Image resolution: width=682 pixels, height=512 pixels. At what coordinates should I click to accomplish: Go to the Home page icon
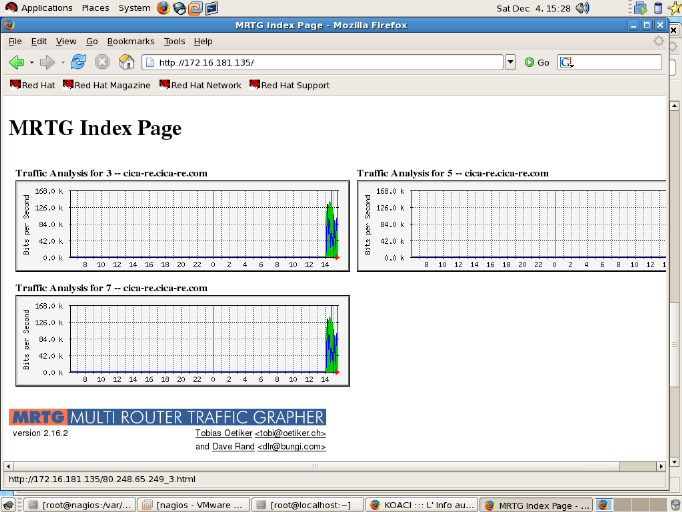click(126, 62)
